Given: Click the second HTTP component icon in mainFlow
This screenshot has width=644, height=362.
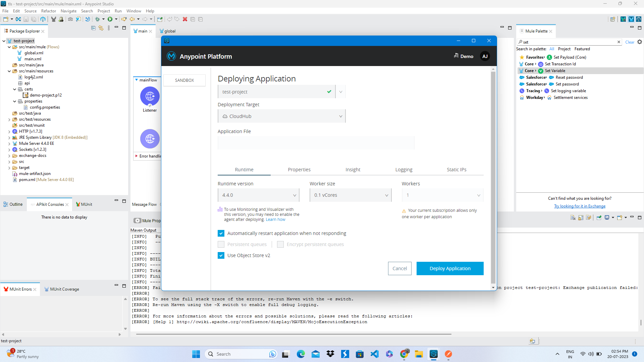Looking at the screenshot, I should [x=150, y=138].
